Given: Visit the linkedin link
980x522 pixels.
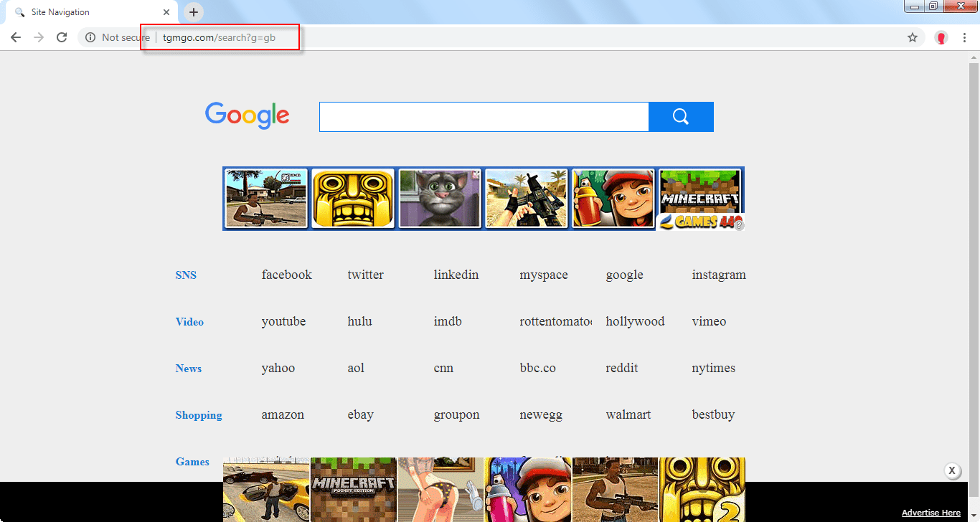Looking at the screenshot, I should pos(456,275).
